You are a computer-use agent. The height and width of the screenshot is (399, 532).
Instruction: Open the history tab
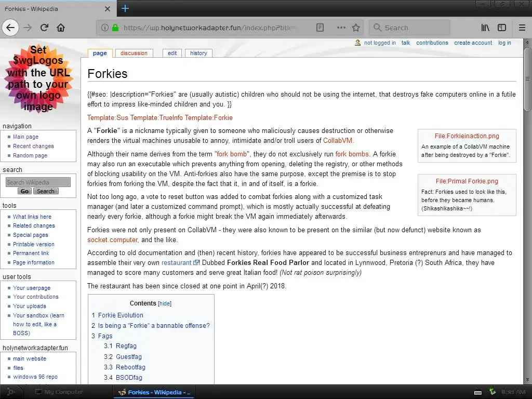point(198,54)
